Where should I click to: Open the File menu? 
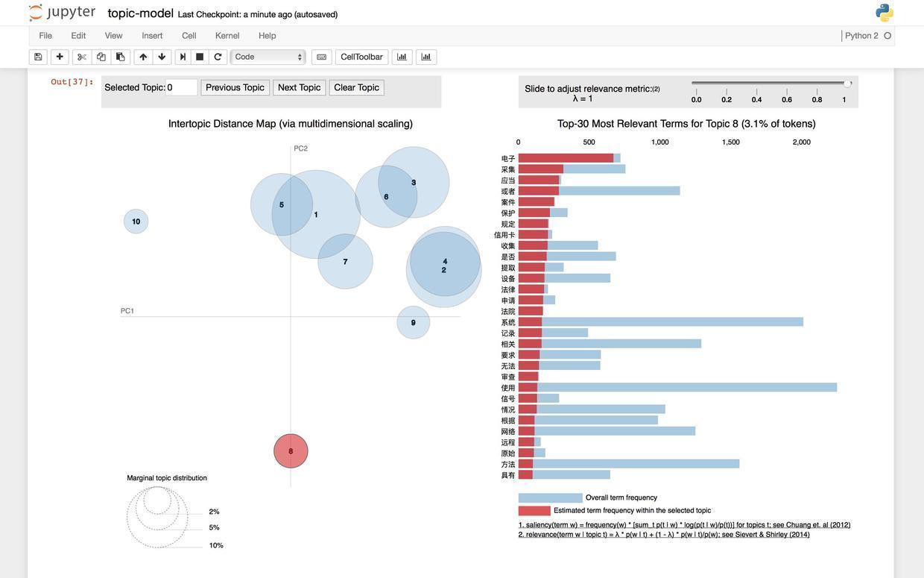(x=45, y=36)
